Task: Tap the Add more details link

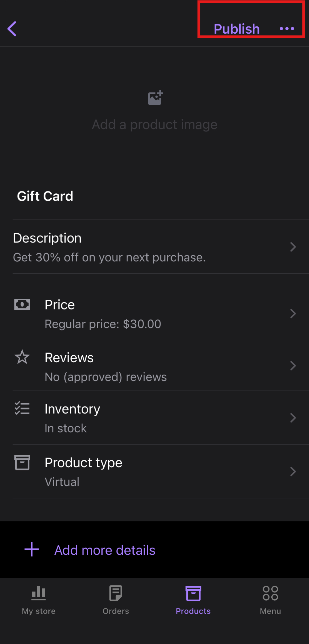Action: click(105, 550)
